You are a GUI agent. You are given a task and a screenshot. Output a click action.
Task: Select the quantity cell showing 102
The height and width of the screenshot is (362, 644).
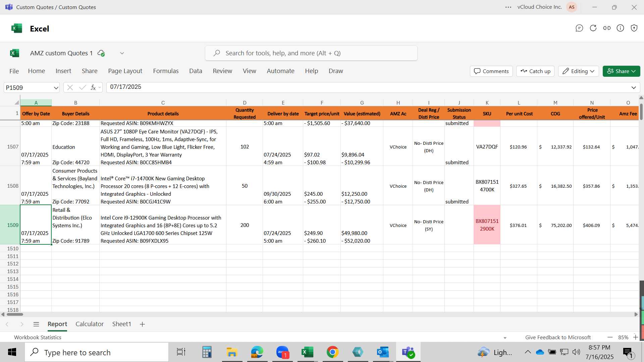point(245,146)
